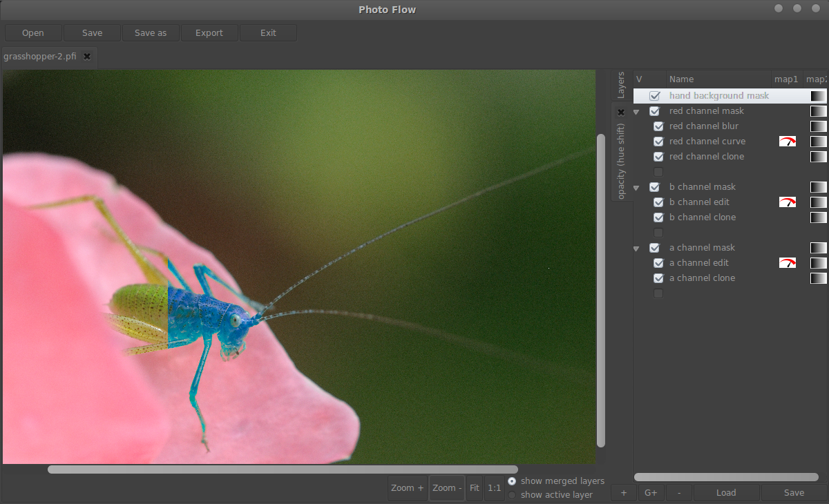Click the curve icon beside b channel edit
Image resolution: width=829 pixels, height=504 pixels.
(x=789, y=202)
